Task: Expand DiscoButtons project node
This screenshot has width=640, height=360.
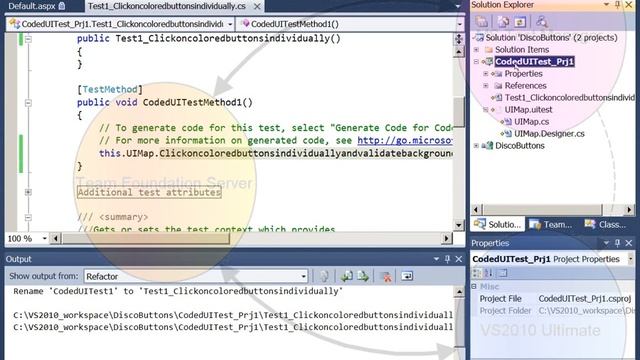Action: [476, 146]
